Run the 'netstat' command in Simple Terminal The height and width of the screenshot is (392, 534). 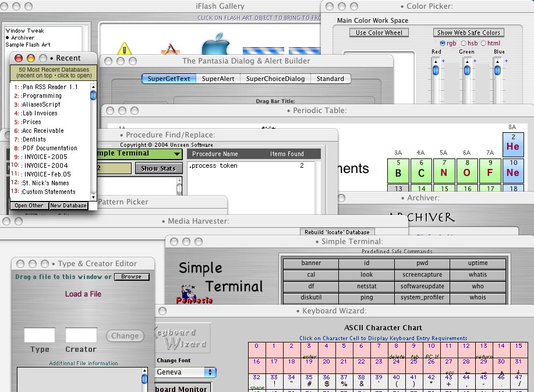tap(367, 287)
